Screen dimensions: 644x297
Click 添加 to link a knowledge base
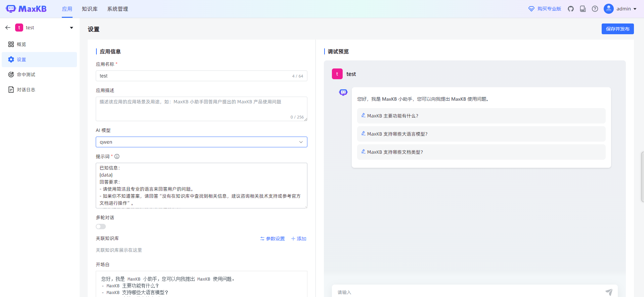pyautogui.click(x=299, y=239)
